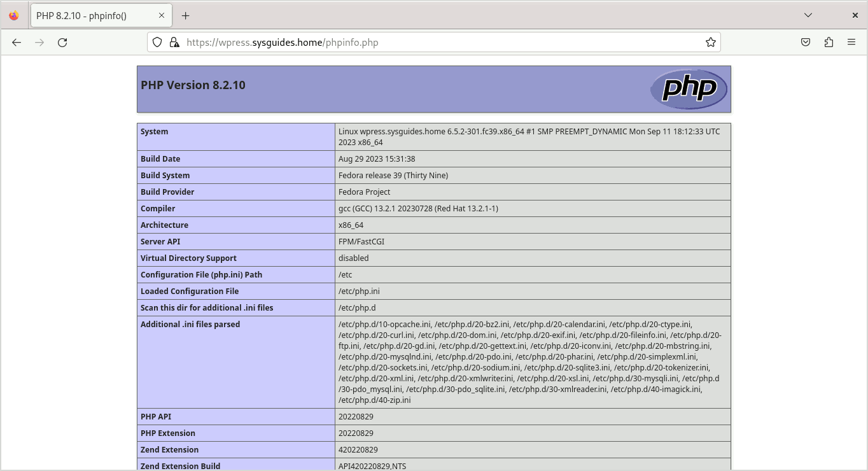View connection security via the padlock icon

click(x=174, y=42)
